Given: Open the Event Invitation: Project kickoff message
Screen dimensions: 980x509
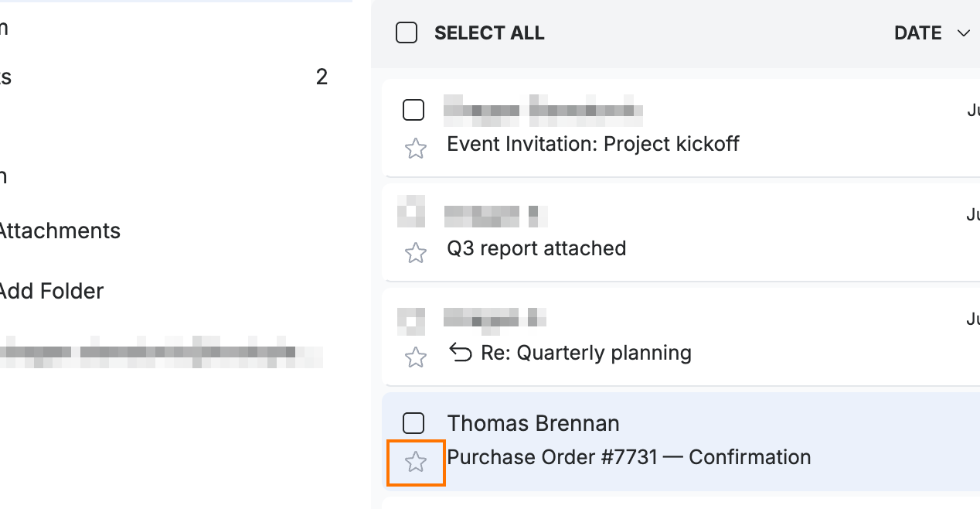Looking at the screenshot, I should (593, 144).
